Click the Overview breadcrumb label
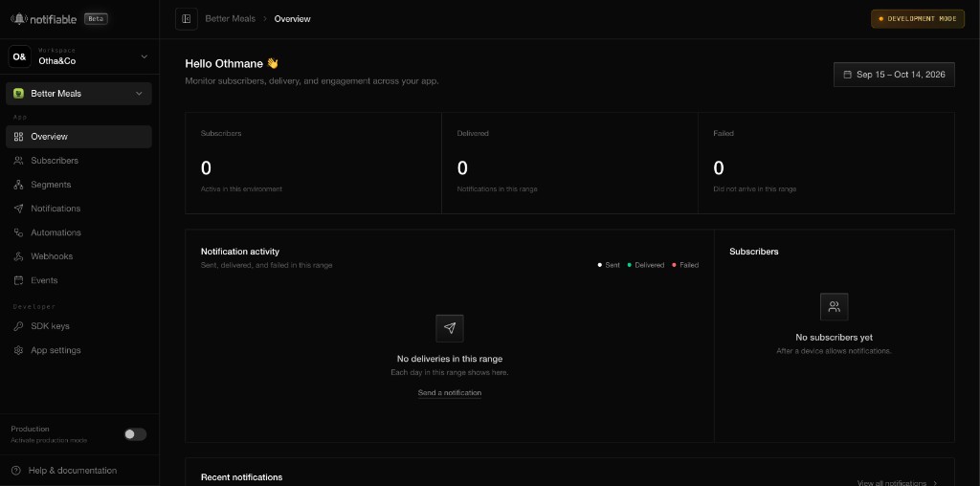Screen dimensions: 980x486 (x=293, y=19)
